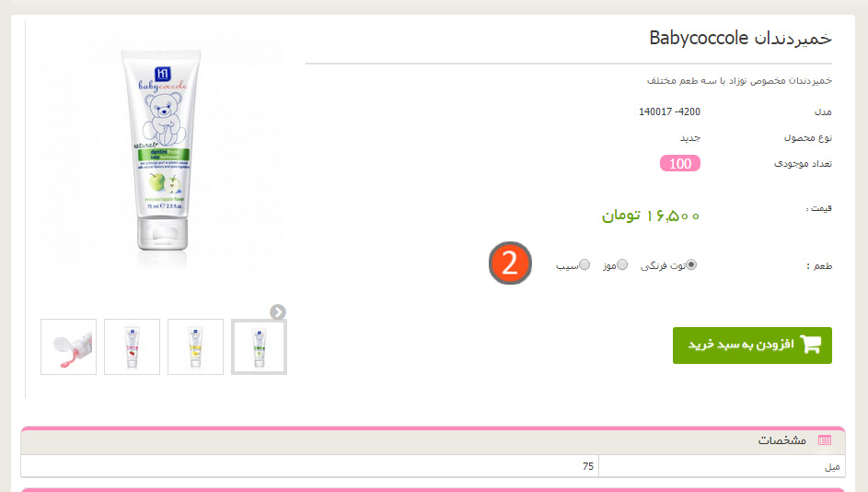Click the main Babycoccole toothpaste product image
Screen dimensions: 868x492
(162, 149)
